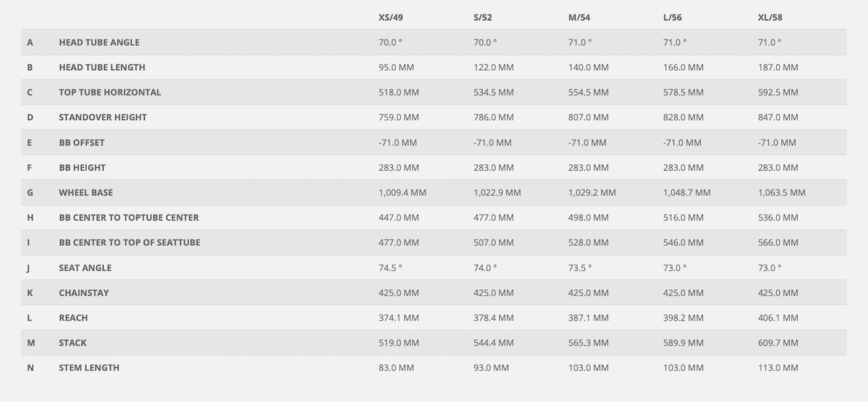
Task: Select the BB CENTER TO TOPTUBE CENTER label
Action: coord(129,218)
